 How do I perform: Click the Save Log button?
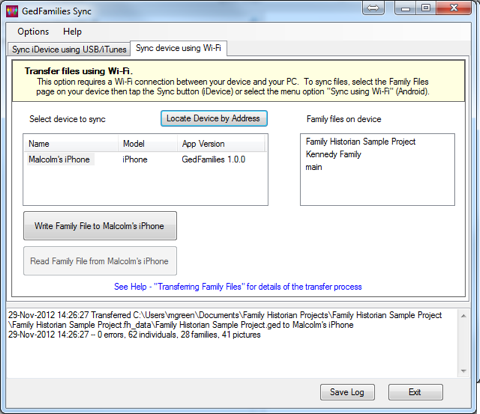347,392
